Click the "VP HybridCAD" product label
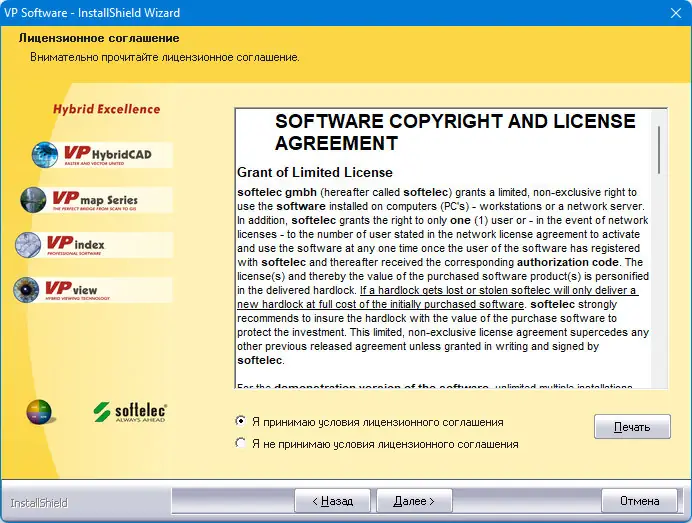 (x=108, y=154)
